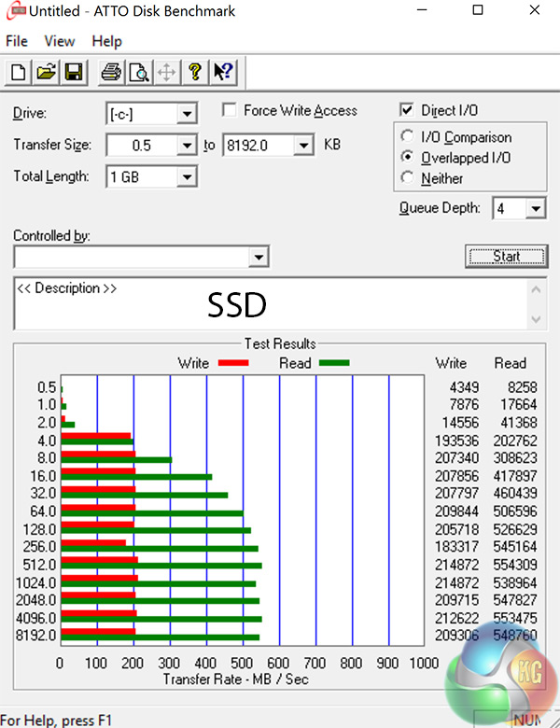Image resolution: width=560 pixels, height=728 pixels.
Task: Click write value 193536 in results
Action: 456,441
